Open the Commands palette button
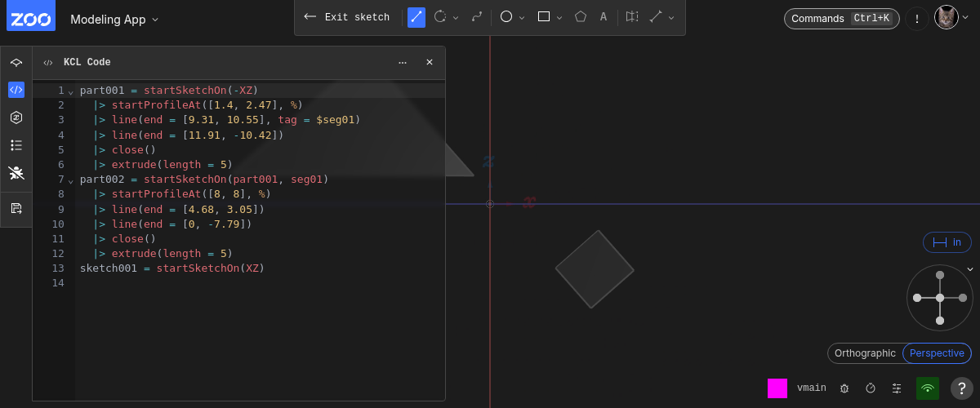Image resolution: width=980 pixels, height=408 pixels. coord(841,19)
